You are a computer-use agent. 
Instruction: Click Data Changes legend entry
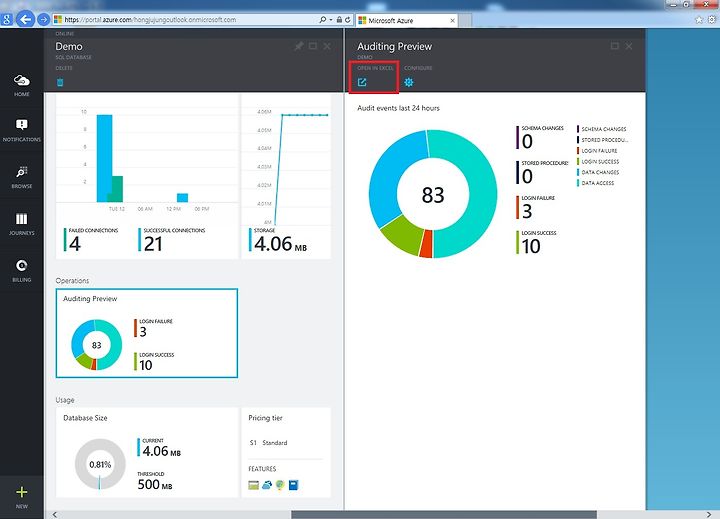[x=600, y=172]
